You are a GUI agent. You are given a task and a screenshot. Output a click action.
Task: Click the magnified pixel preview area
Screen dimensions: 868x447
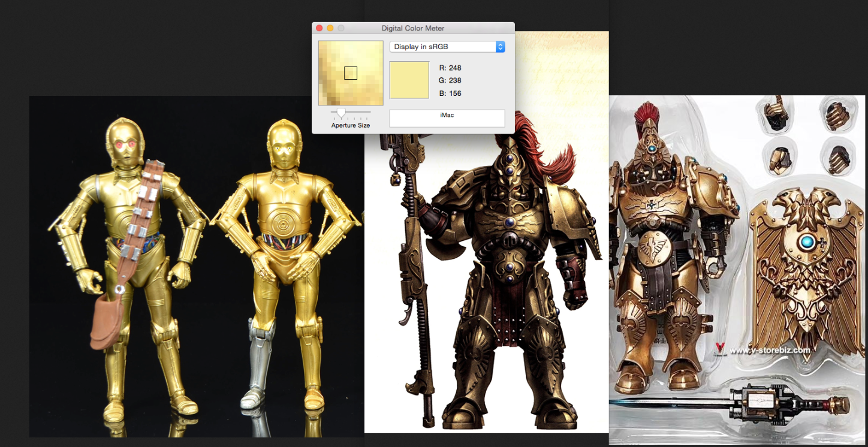351,73
